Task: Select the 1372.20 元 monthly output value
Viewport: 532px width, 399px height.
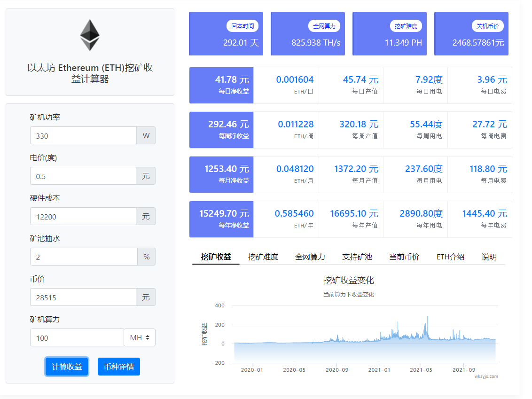Action: 356,169
